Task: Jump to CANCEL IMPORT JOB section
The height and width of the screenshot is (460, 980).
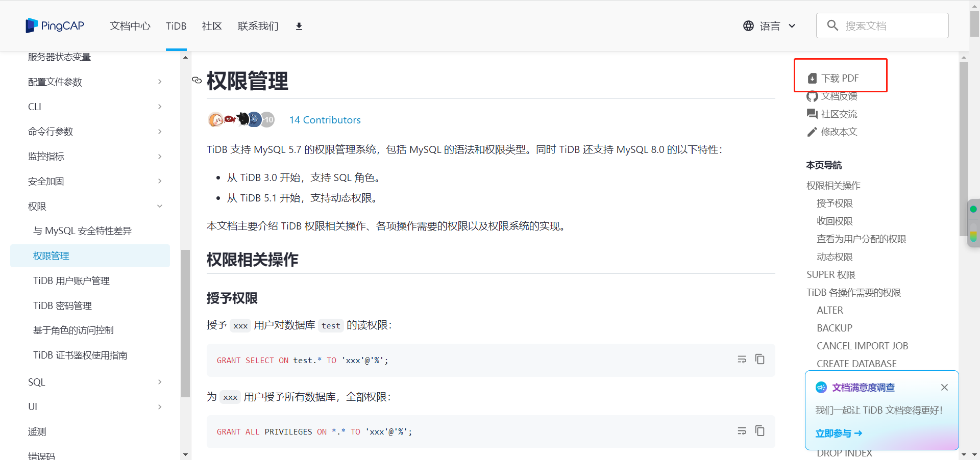Action: click(x=863, y=346)
